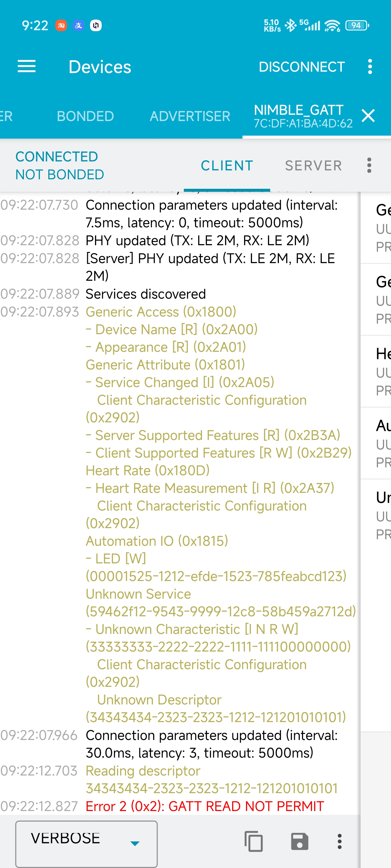
Task: Open the log panel more options
Action: point(339,841)
